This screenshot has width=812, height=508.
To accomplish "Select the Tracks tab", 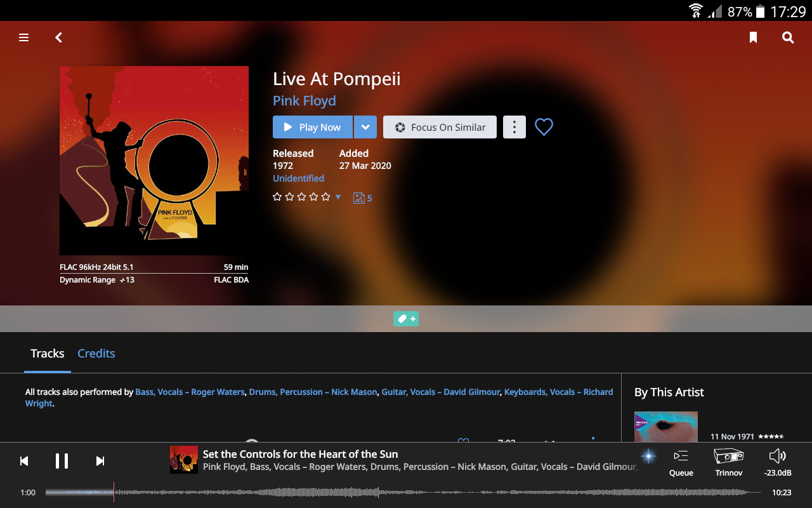I will (x=48, y=354).
